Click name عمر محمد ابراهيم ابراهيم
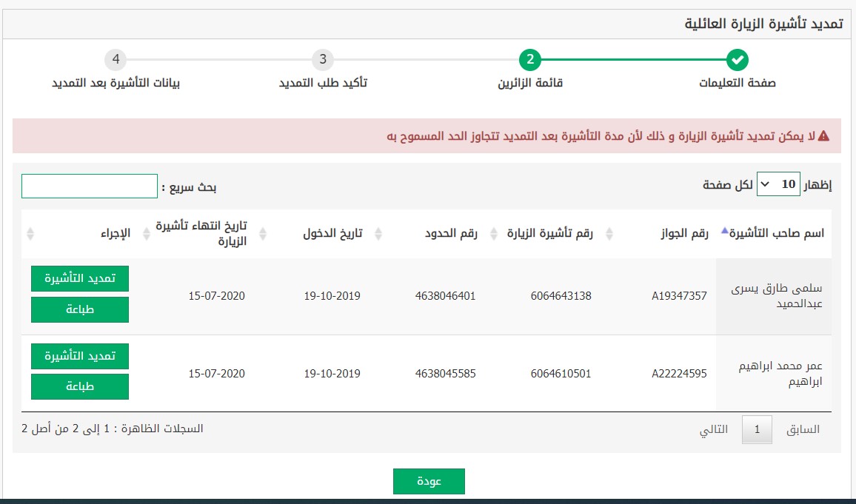Screen dimensions: 856x504 pyautogui.click(x=780, y=374)
